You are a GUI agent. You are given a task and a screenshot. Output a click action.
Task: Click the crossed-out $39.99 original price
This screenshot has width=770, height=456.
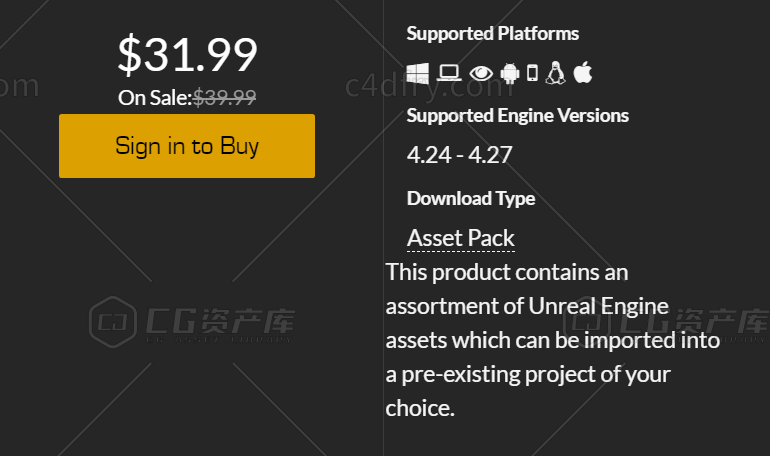click(224, 97)
